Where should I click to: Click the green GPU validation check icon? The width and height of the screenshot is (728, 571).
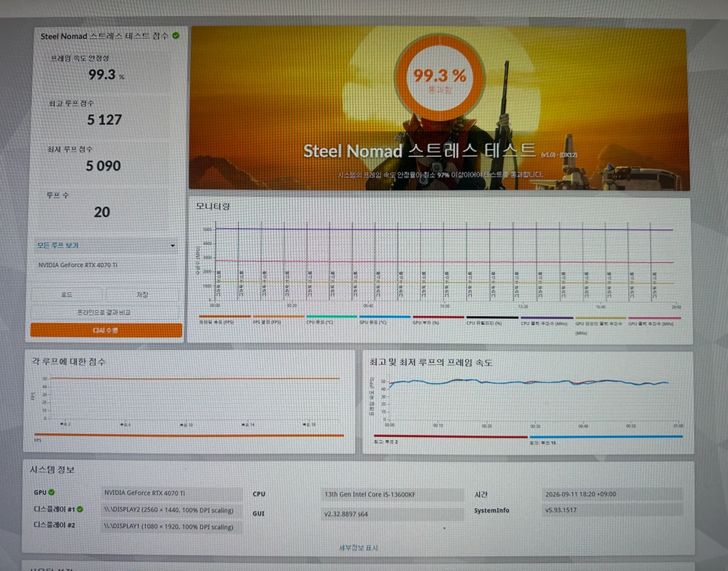[x=52, y=492]
